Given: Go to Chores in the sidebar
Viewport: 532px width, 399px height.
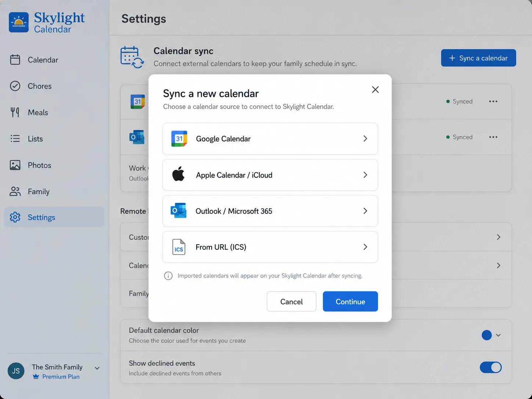Looking at the screenshot, I should pyautogui.click(x=54, y=86).
